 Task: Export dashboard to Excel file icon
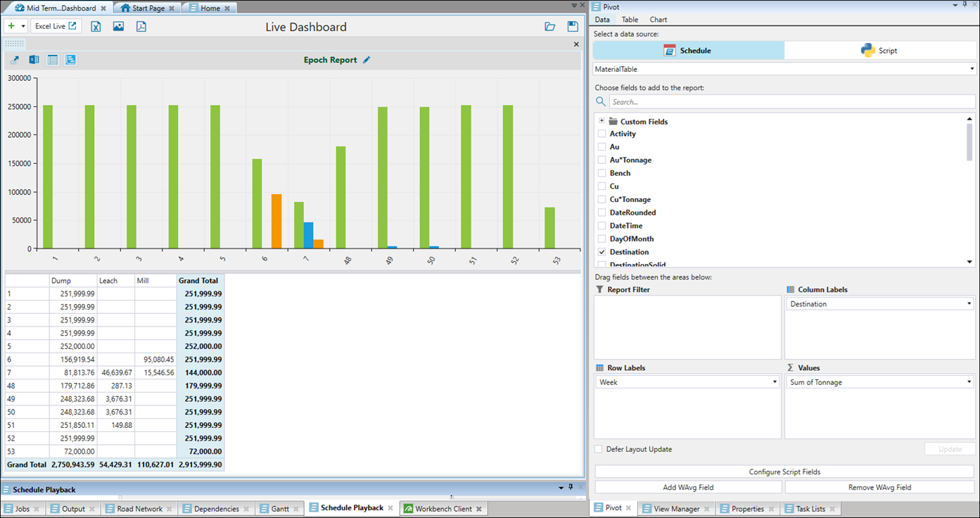[96, 27]
